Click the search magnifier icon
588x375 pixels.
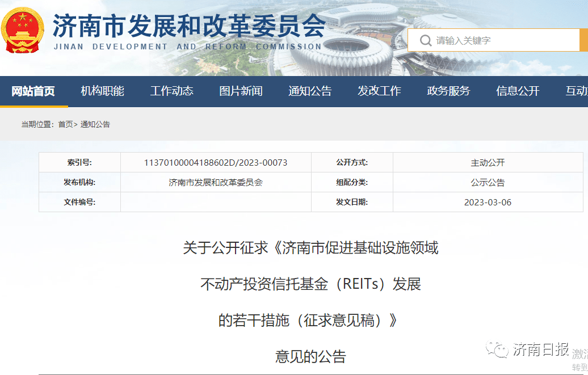pyautogui.click(x=425, y=40)
